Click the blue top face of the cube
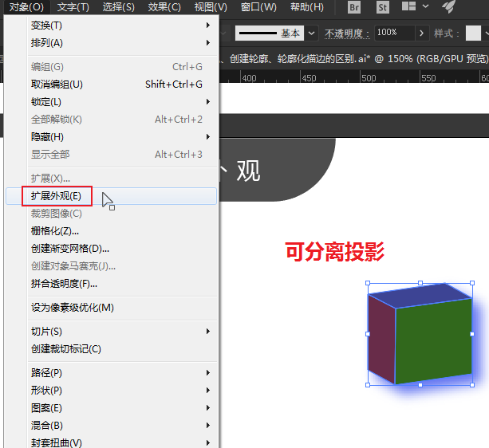 (x=421, y=294)
